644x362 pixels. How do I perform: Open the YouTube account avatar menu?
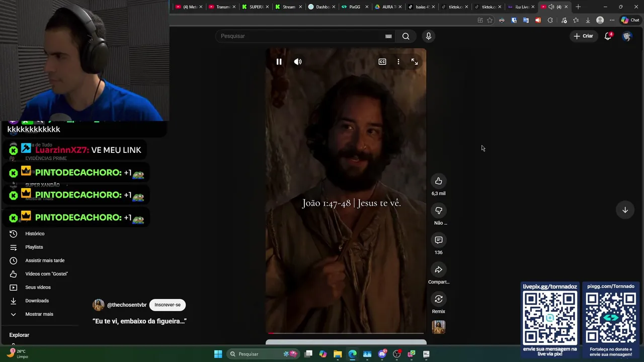click(x=626, y=36)
